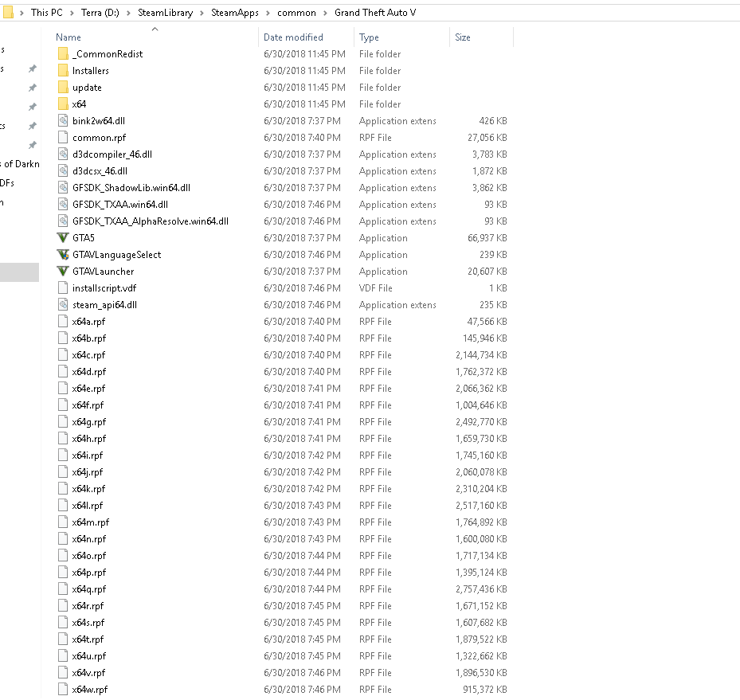This screenshot has width=740, height=700.
Task: Click the address bar folder icon
Action: coord(8,13)
